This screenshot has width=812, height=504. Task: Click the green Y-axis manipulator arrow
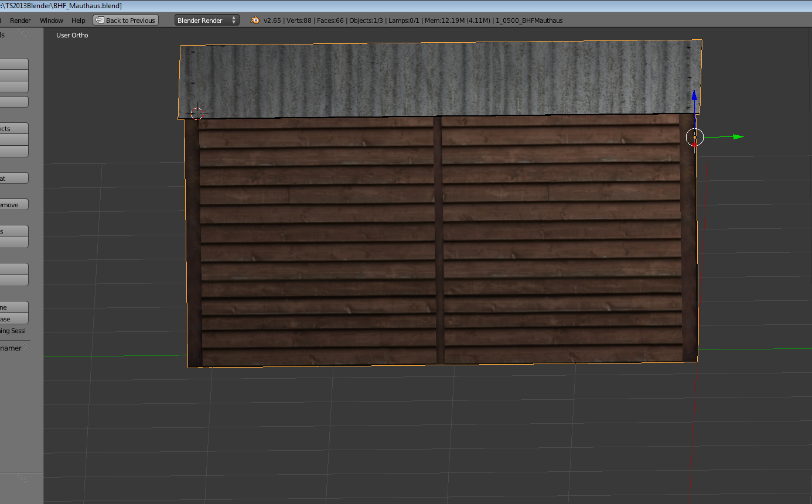coord(738,137)
